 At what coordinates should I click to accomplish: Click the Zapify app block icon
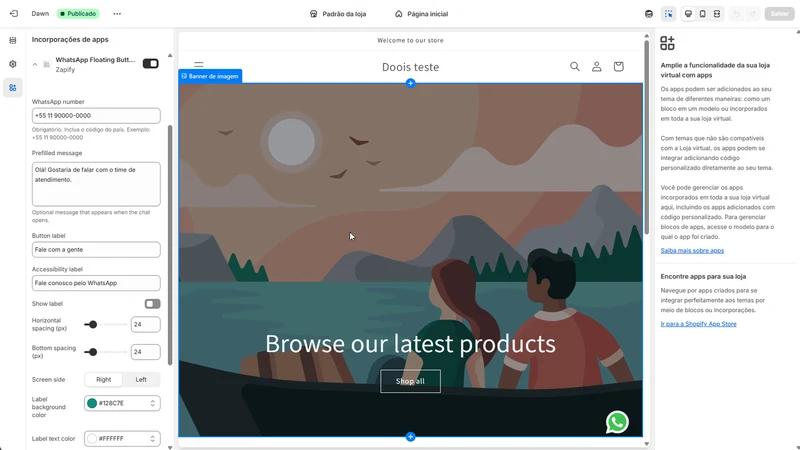pos(46,64)
